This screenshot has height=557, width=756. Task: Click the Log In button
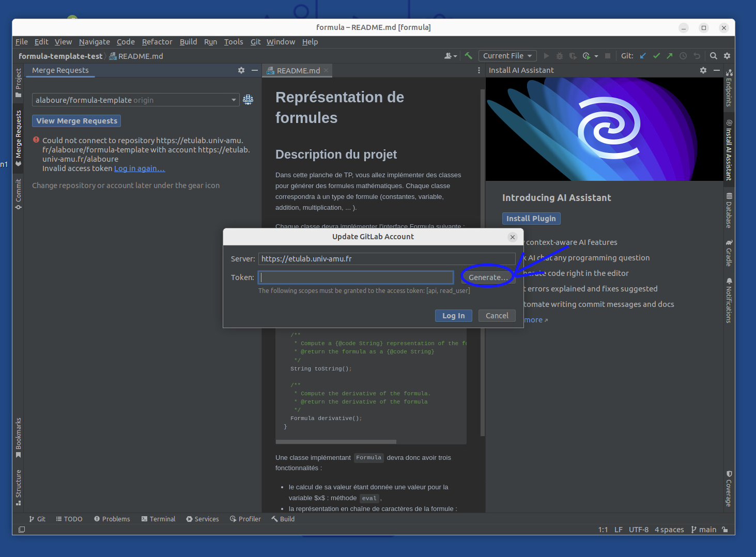coord(454,316)
